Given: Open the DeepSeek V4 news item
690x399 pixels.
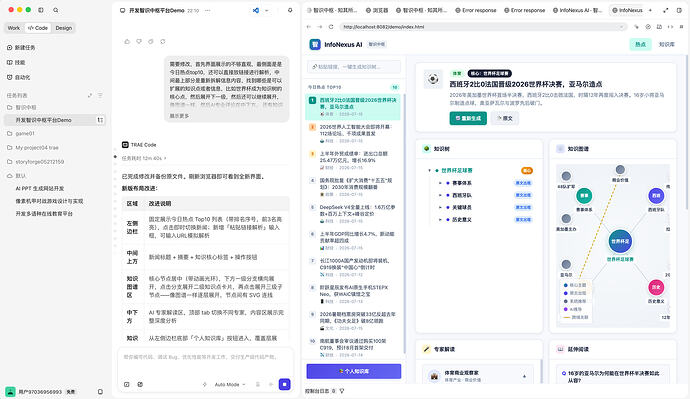Looking at the screenshot, I should pos(353,214).
